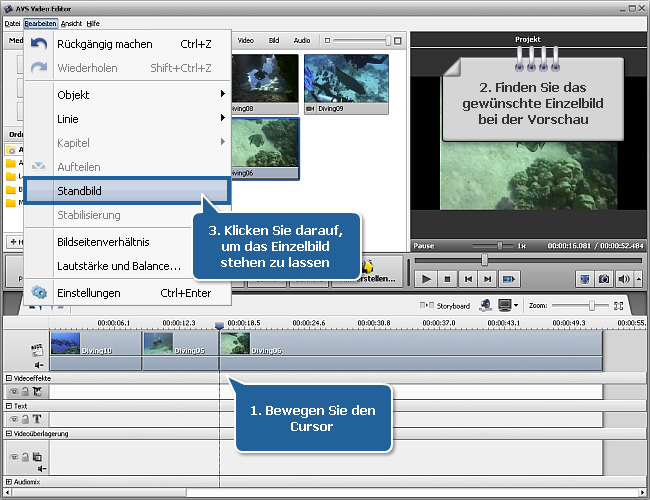
Task: Lock the Videoeffekte track
Action: 25,391
